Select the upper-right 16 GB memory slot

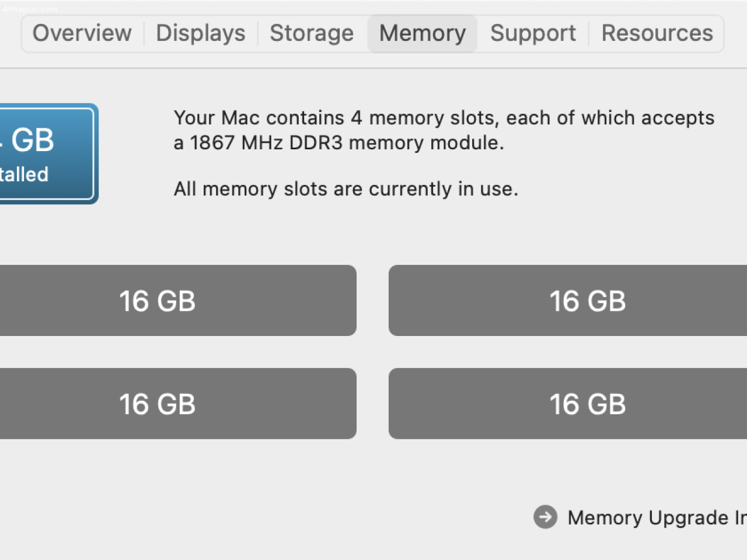[568, 300]
